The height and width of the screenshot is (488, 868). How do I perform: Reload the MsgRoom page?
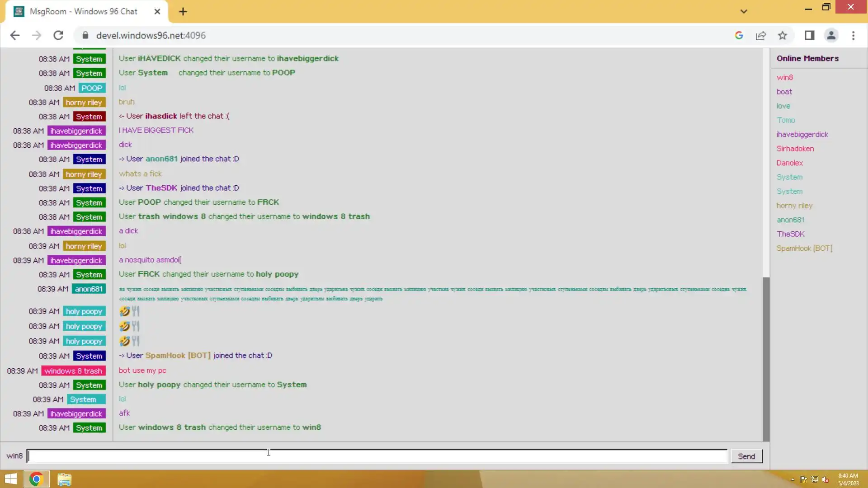(58, 35)
